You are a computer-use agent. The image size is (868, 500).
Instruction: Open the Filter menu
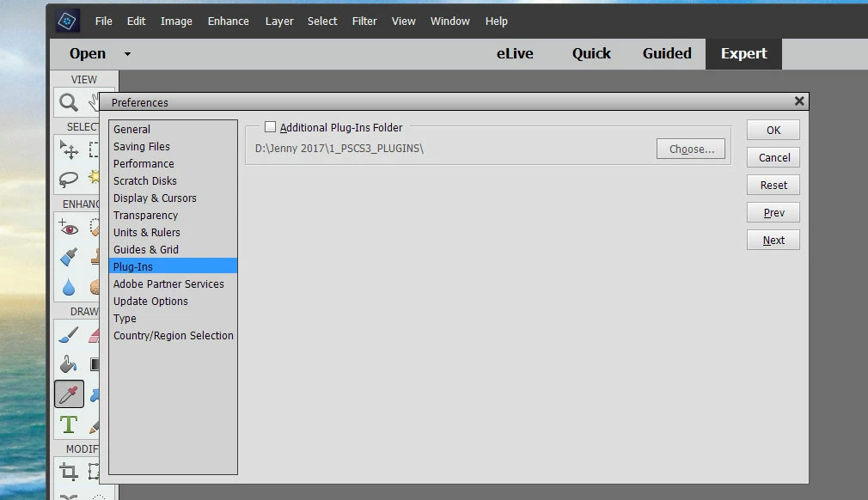tap(364, 21)
